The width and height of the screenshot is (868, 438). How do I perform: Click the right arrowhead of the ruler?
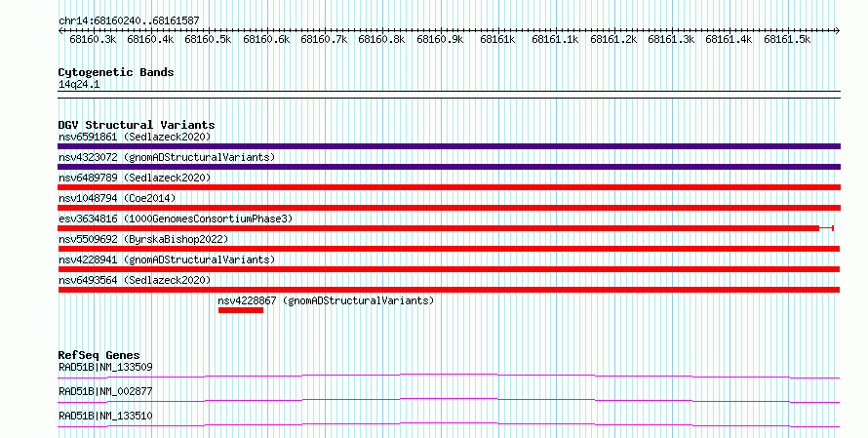(838, 31)
